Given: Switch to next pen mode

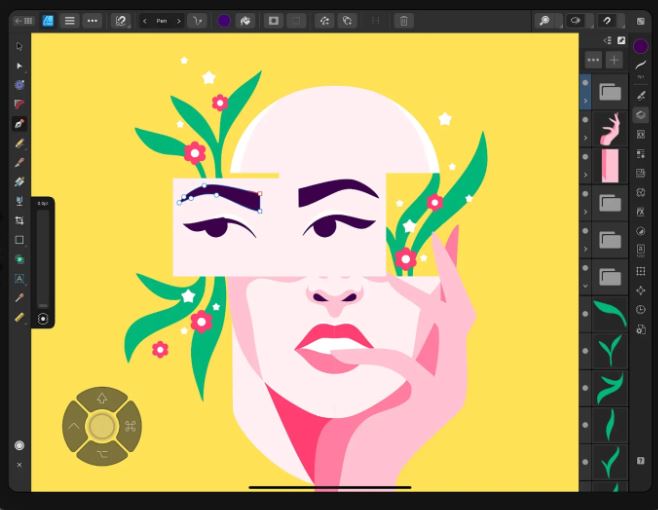Looking at the screenshot, I should click(x=178, y=21).
